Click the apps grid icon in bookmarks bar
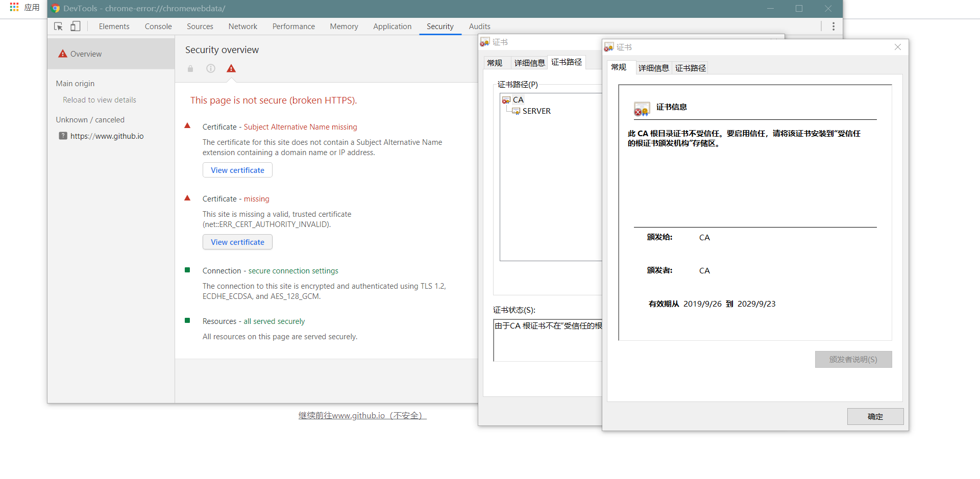Viewport: 980px width, 479px height. pos(14,7)
